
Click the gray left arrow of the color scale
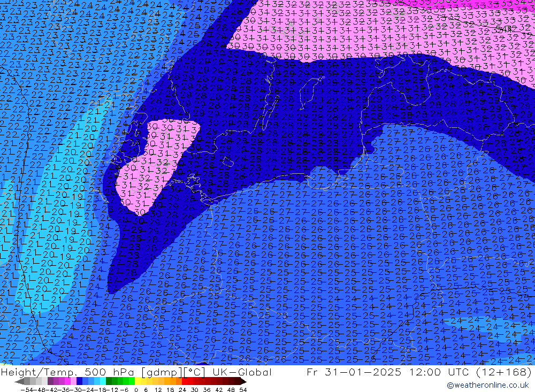pyautogui.click(x=19, y=381)
